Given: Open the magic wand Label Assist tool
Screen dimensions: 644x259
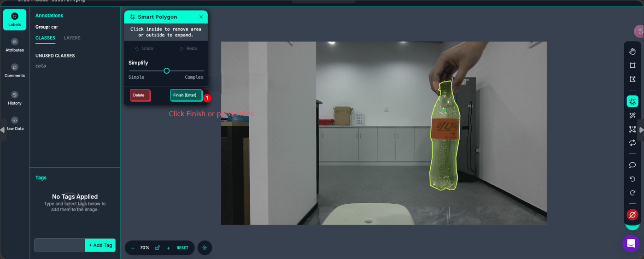Looking at the screenshot, I should pyautogui.click(x=632, y=115).
